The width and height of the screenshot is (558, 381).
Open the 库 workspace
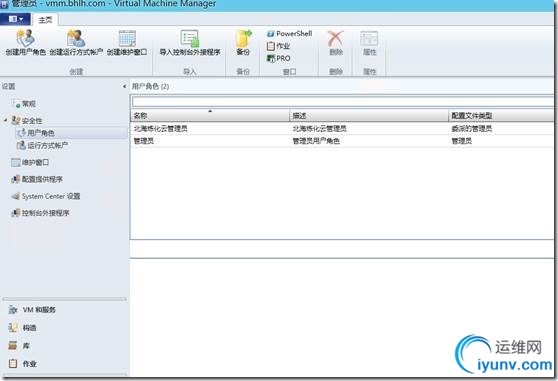pos(26,346)
